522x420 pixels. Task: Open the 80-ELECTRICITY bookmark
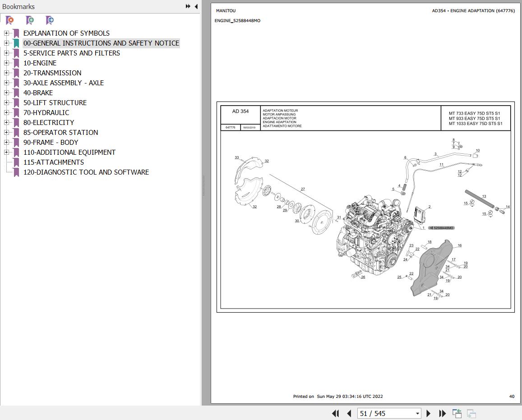(49, 123)
